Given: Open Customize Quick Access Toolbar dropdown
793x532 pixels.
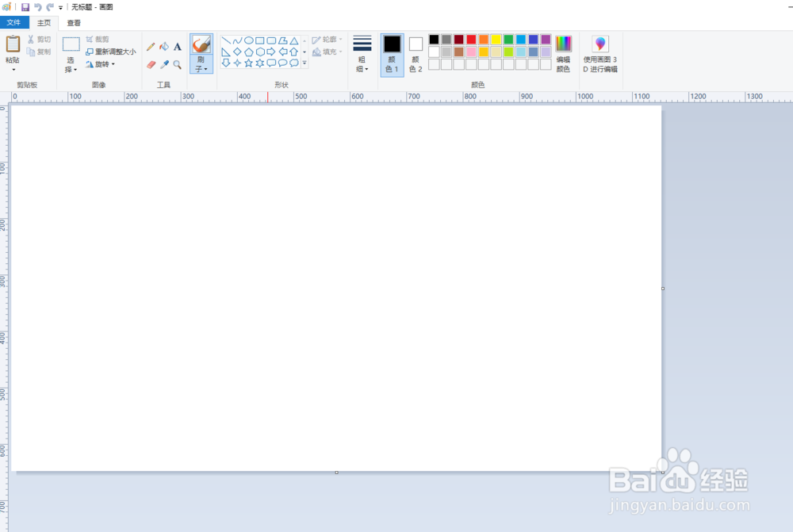Looking at the screenshot, I should click(x=61, y=8).
